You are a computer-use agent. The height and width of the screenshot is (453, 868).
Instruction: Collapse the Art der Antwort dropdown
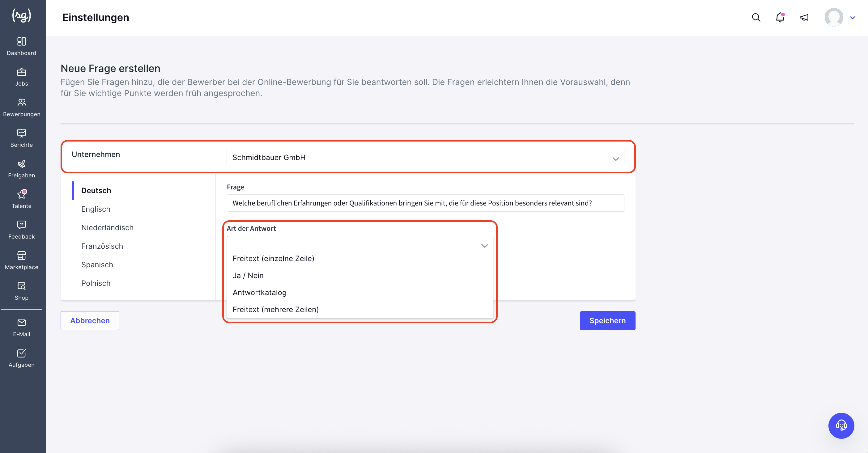pyautogui.click(x=360, y=243)
